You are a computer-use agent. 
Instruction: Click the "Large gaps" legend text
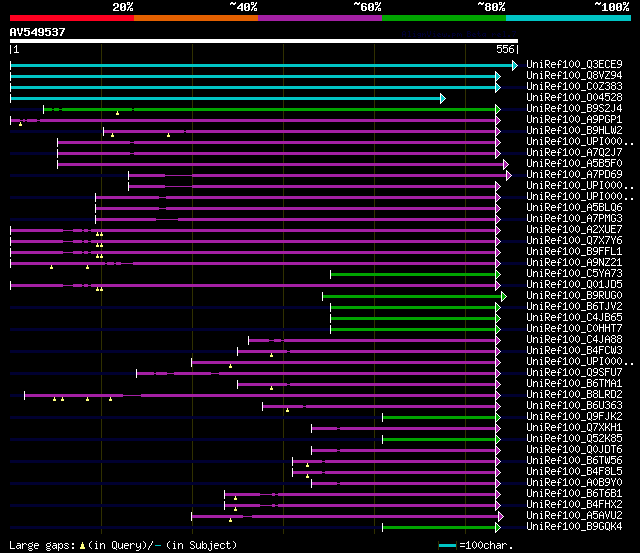42,546
